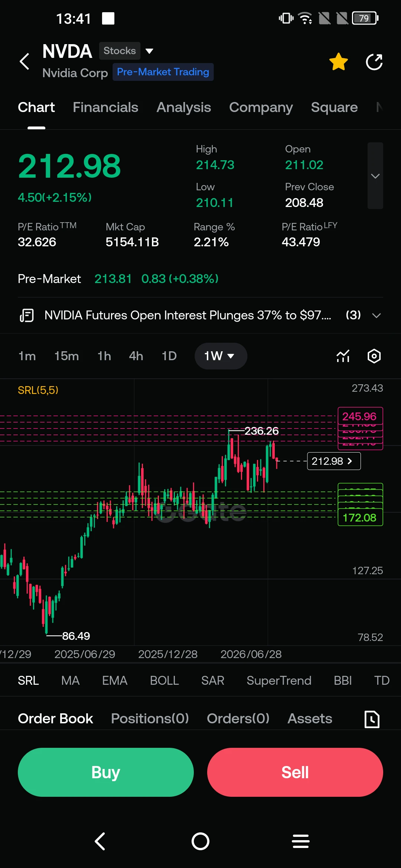This screenshot has width=401, height=868.
Task: Tap the 236.26 high marker on chart
Action: coord(261,431)
